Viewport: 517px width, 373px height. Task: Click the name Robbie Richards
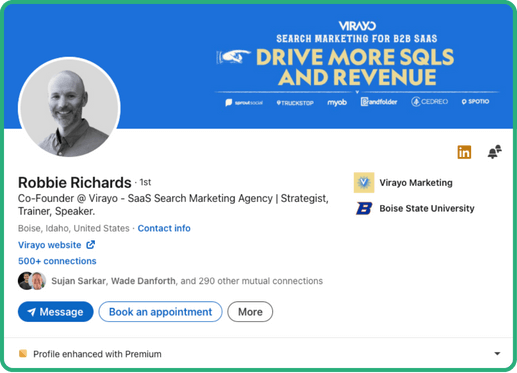click(75, 183)
